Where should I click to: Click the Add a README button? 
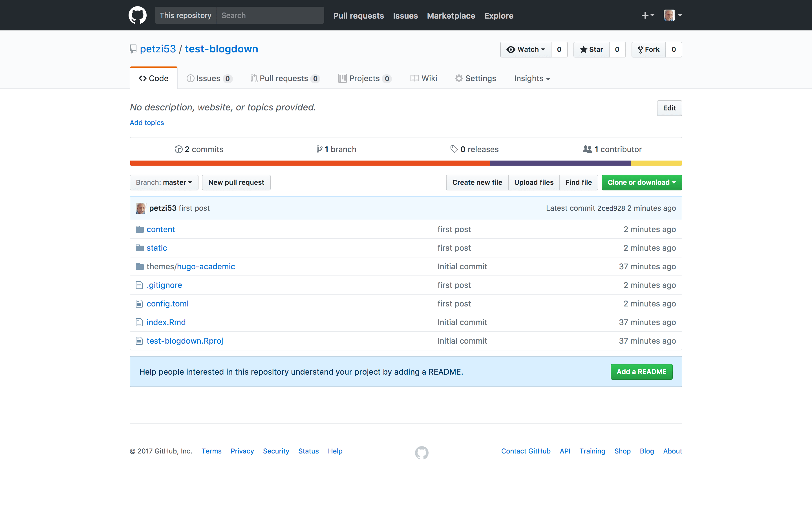pos(641,372)
